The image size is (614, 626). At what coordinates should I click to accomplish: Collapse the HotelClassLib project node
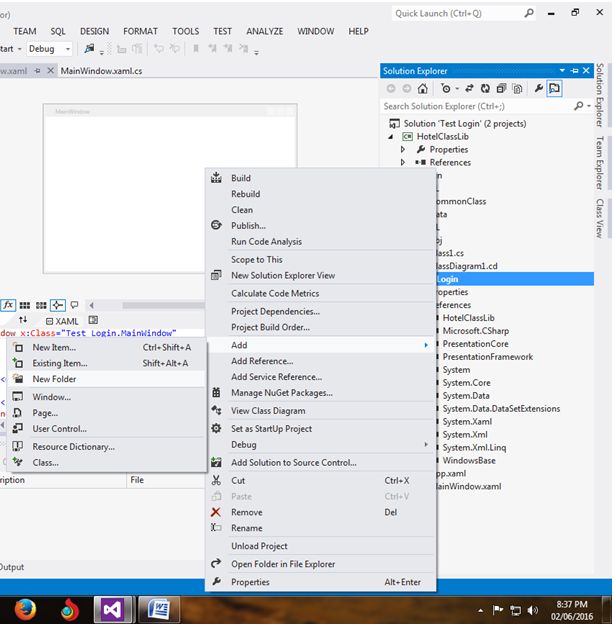click(391, 137)
